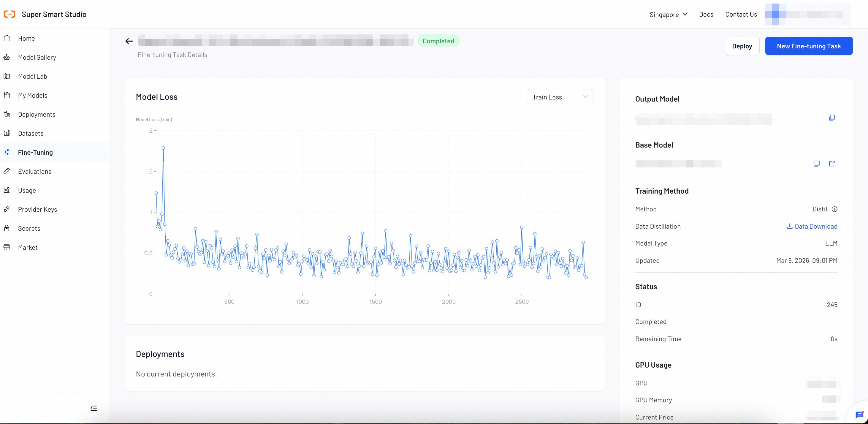Click the Model Gallery robot icon
This screenshot has width=868, height=424.
(7, 57)
